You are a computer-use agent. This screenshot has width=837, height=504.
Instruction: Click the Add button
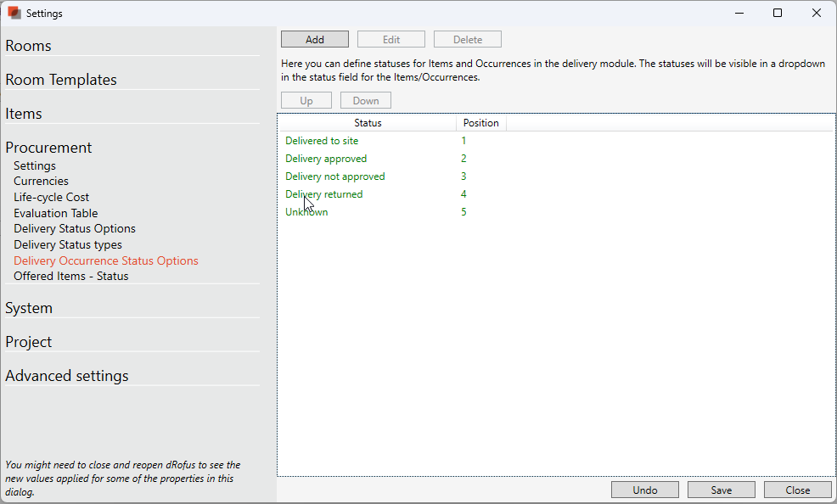pyautogui.click(x=314, y=40)
